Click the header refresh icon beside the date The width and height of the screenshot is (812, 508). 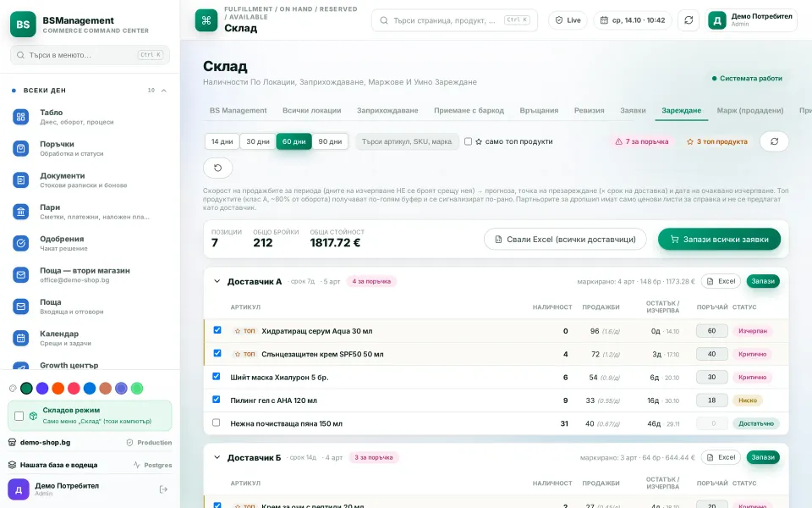point(689,20)
